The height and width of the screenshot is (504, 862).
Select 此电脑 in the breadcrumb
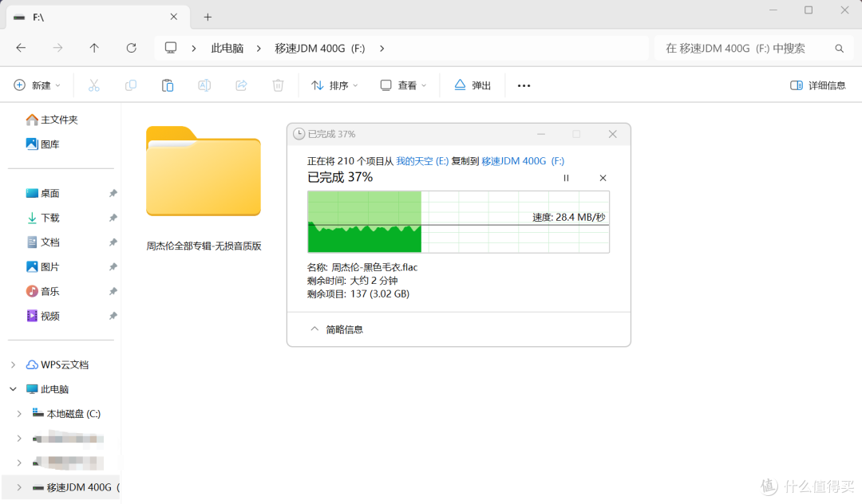click(x=227, y=49)
